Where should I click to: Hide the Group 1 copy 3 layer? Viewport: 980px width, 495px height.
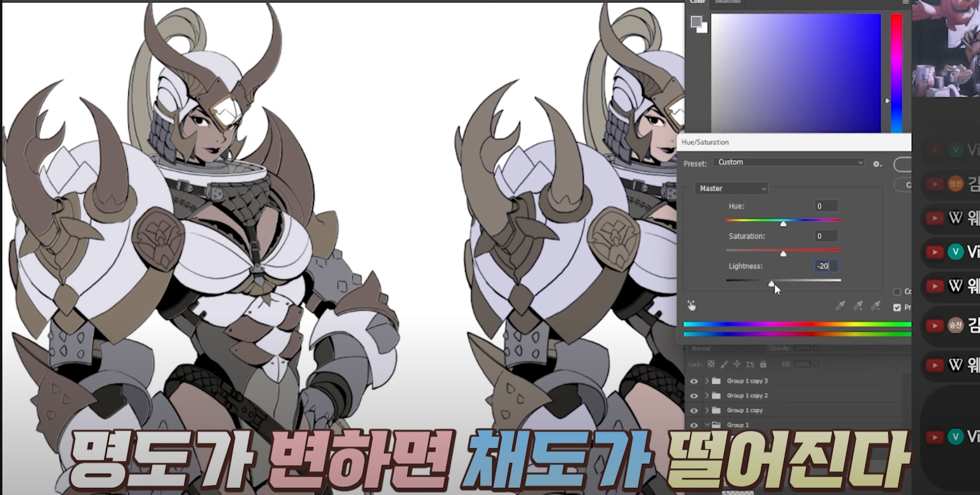[x=694, y=381]
